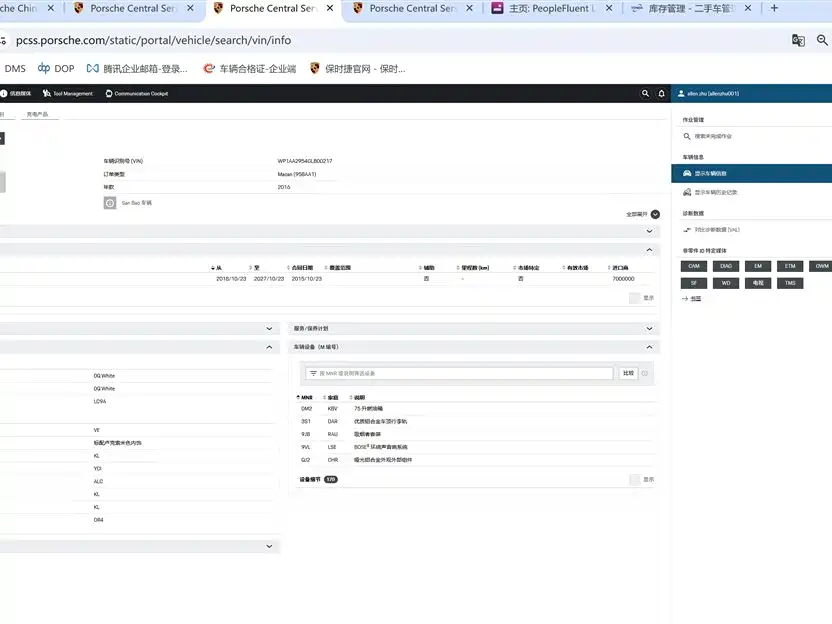Sort the equipment table by MNR column
Viewport: 832px width, 624px height.
click(305, 397)
